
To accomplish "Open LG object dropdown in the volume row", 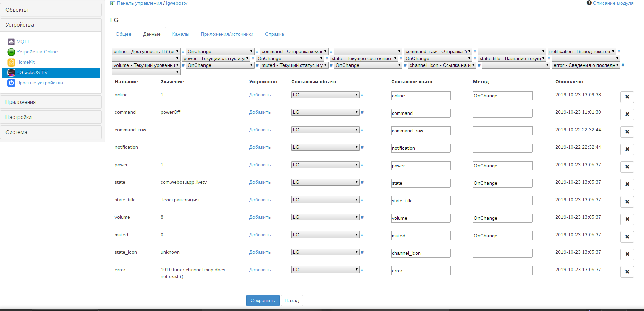I will [325, 217].
